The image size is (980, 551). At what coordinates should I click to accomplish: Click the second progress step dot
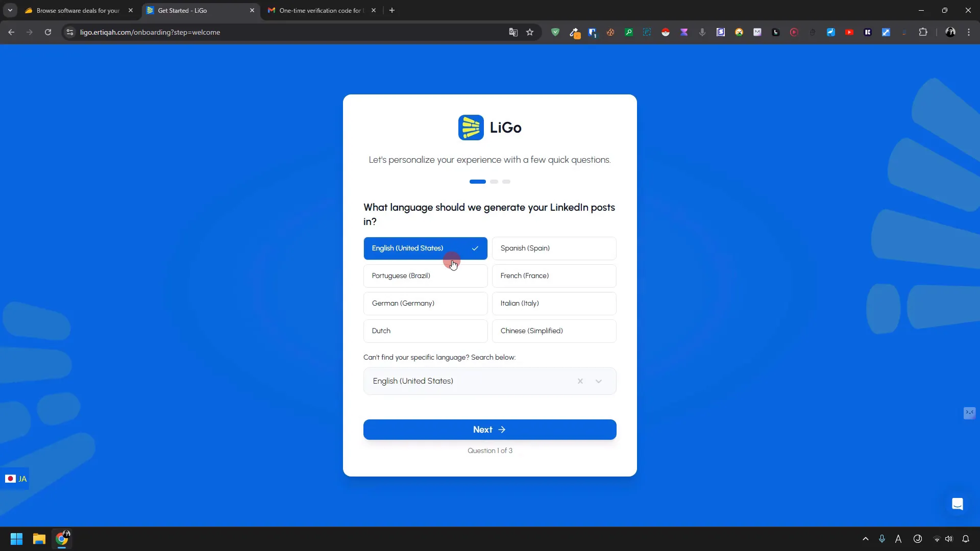click(x=494, y=182)
